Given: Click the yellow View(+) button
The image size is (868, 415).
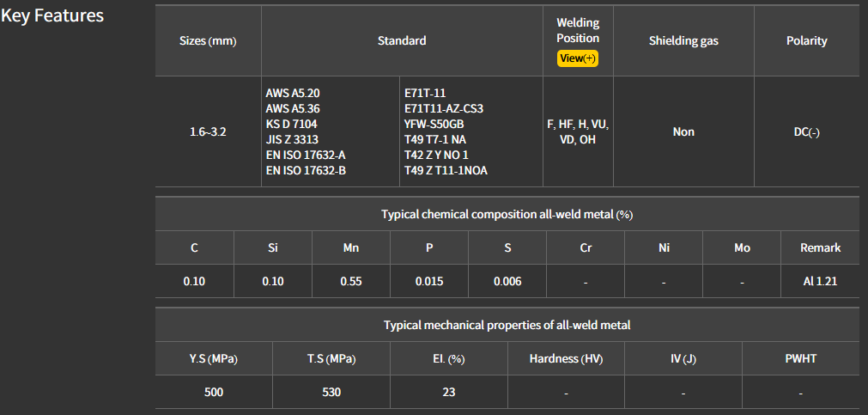Looking at the screenshot, I should pos(577,58).
